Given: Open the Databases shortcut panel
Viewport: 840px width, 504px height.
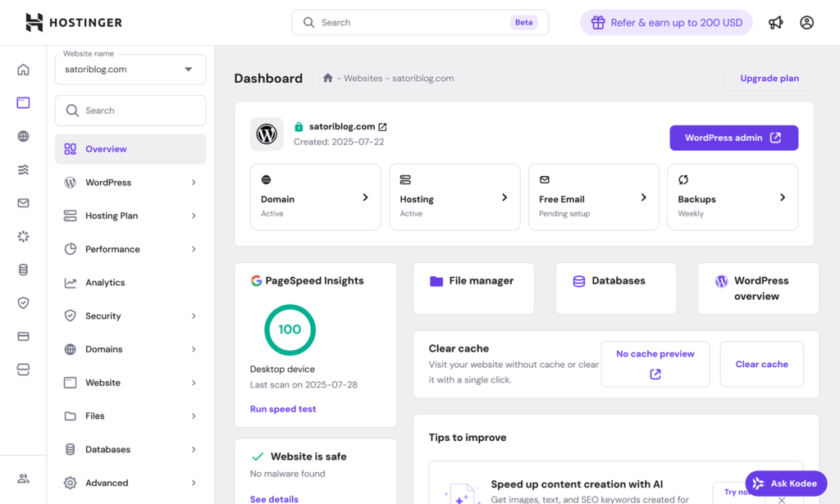Looking at the screenshot, I should point(615,288).
